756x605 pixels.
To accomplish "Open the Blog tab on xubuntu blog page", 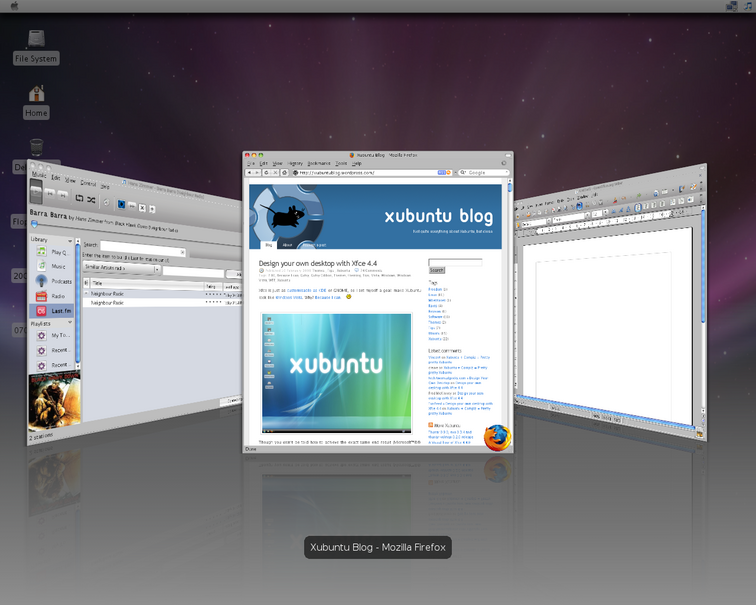I will click(269, 245).
